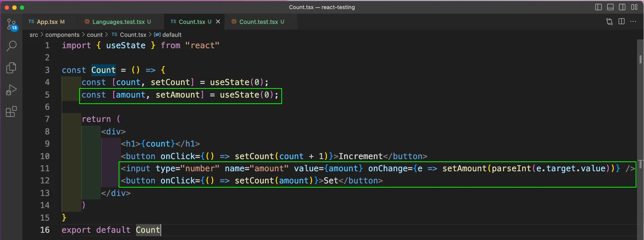Click Count at end of line 16
The height and width of the screenshot is (240, 644).
click(x=148, y=230)
